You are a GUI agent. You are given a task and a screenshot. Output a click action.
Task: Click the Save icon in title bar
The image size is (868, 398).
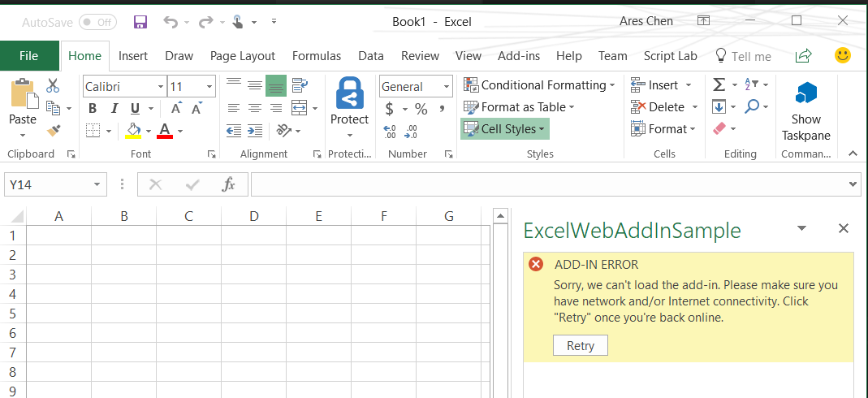tap(140, 22)
